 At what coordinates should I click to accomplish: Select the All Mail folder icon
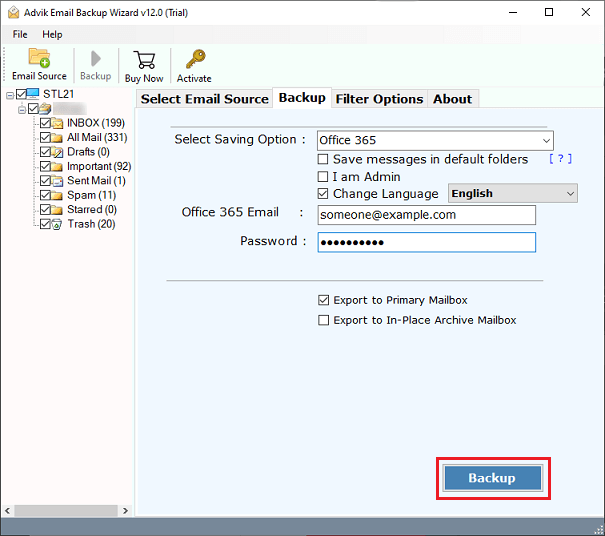tap(57, 137)
